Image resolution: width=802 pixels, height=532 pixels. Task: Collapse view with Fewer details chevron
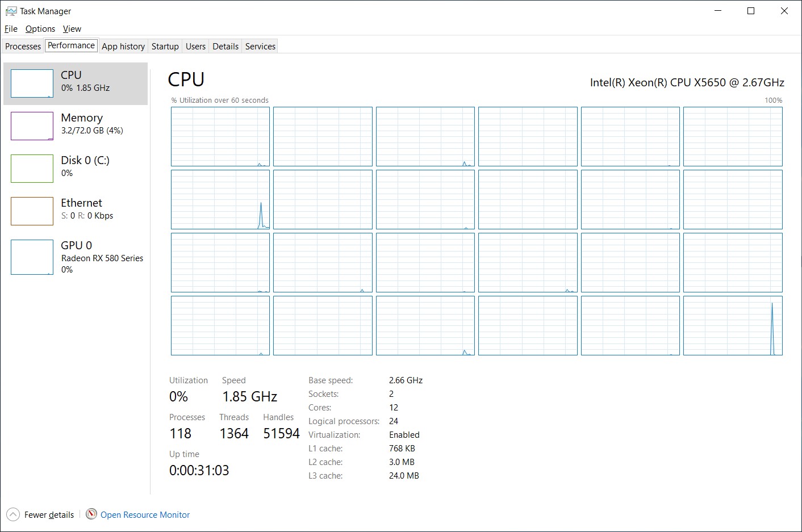[x=12, y=514]
